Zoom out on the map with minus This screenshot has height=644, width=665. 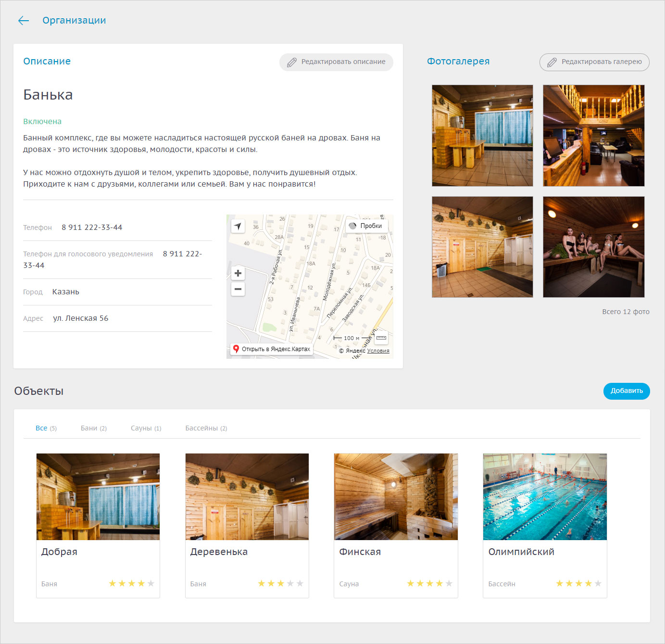pos(238,289)
